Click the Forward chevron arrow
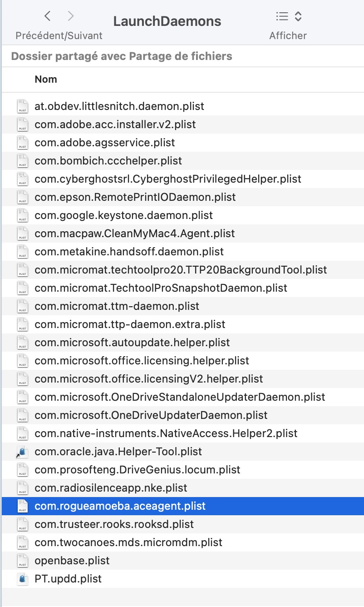 click(70, 17)
